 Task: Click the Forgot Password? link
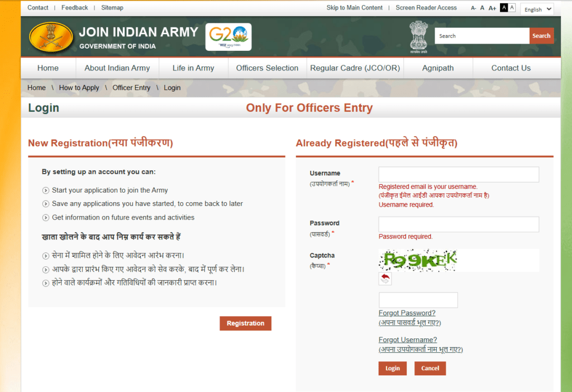click(x=407, y=313)
